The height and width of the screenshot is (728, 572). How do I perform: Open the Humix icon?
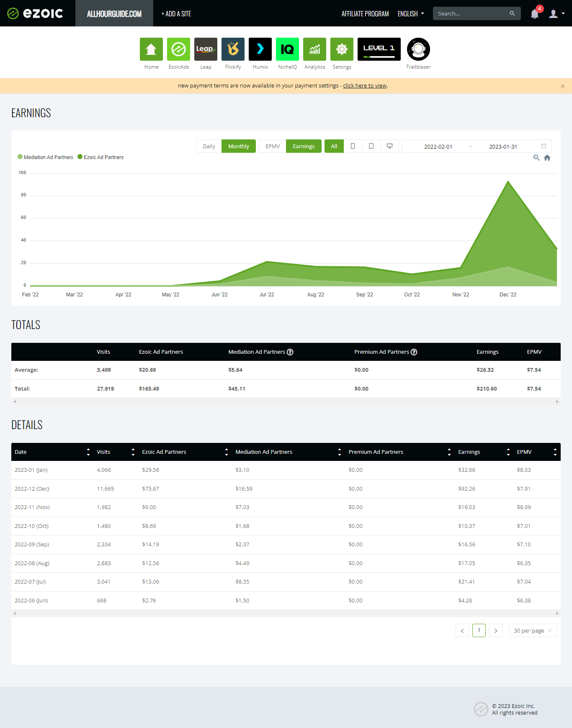click(x=260, y=49)
